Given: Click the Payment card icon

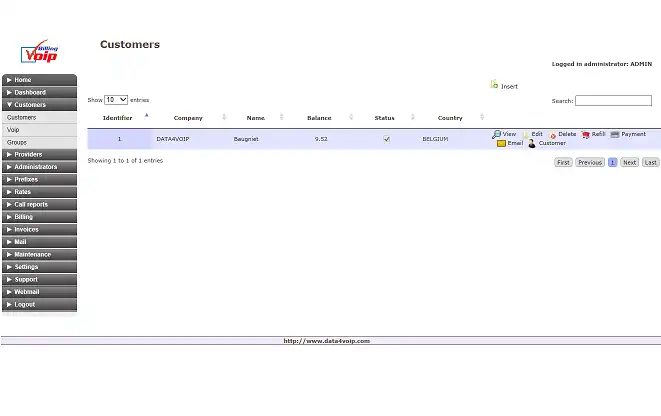Looking at the screenshot, I should tap(615, 134).
